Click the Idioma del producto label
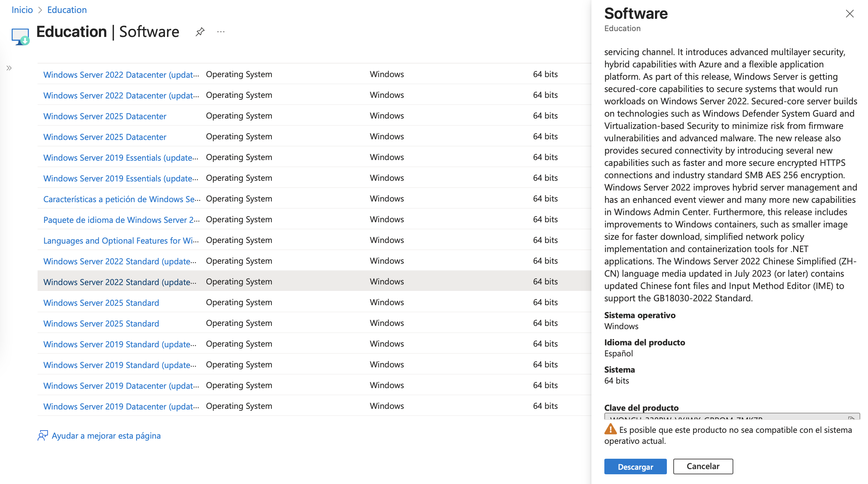868x484 pixels. [644, 342]
